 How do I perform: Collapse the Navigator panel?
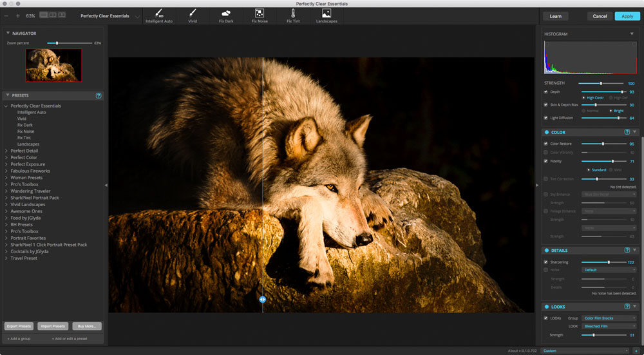8,33
